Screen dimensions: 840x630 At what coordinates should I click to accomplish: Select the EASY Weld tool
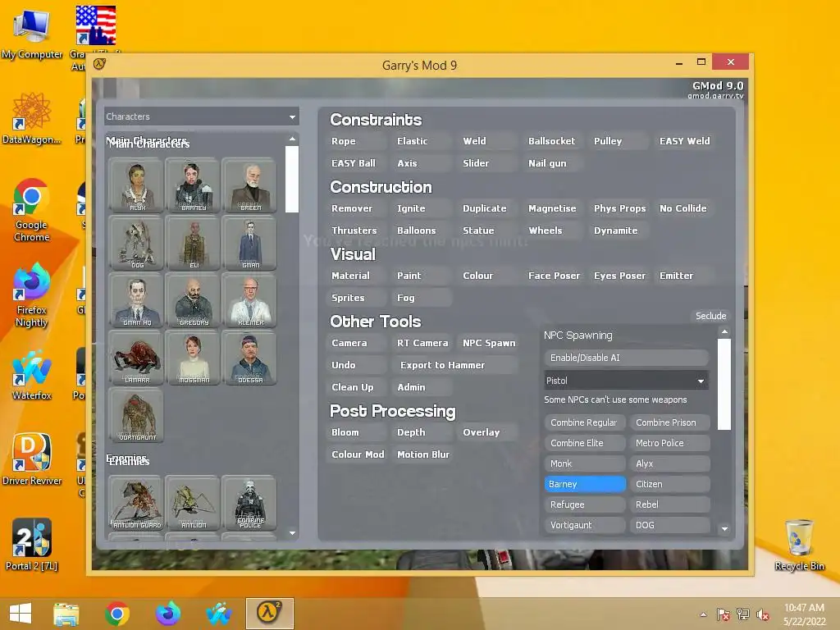click(x=685, y=141)
